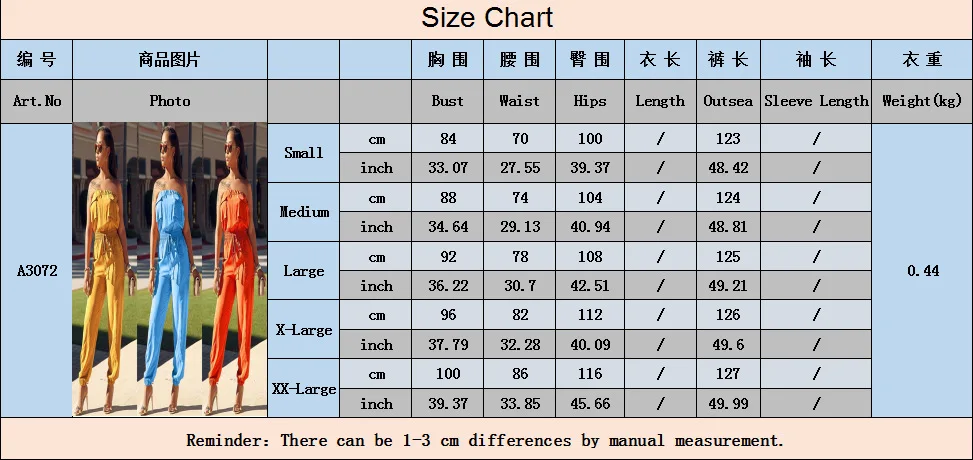Click the Weight(kg) column header
This screenshot has width=973, height=460.
tap(922, 101)
